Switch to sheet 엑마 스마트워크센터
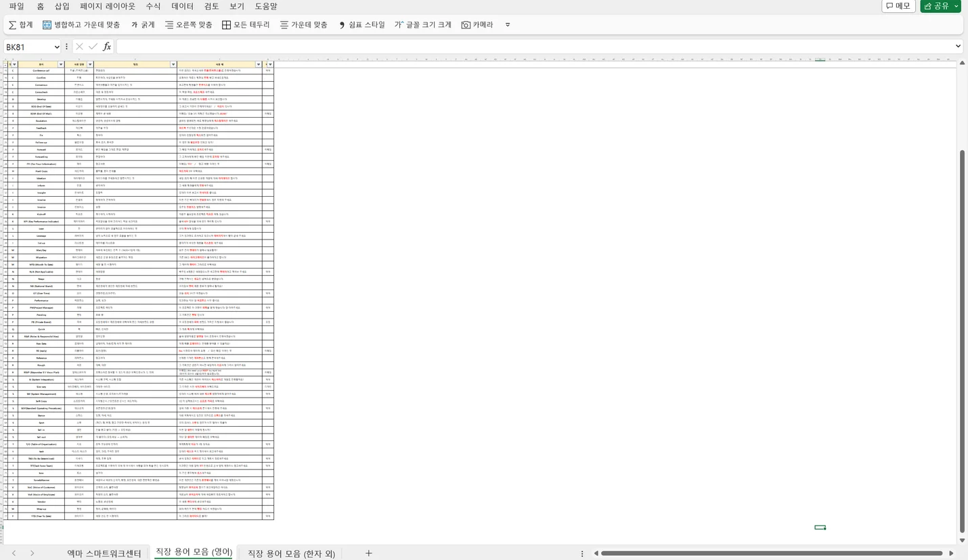 (x=104, y=553)
